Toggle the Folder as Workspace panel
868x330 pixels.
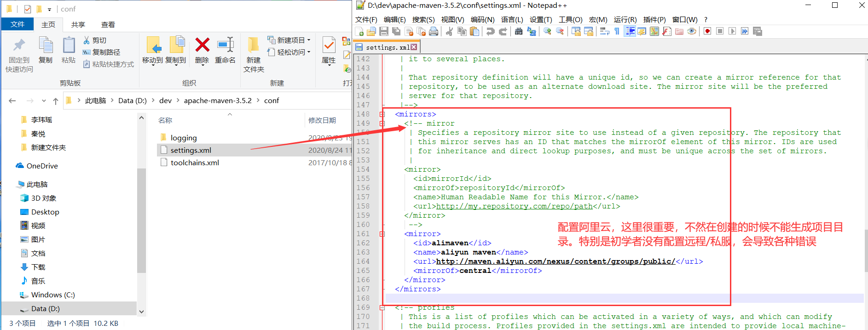coord(679,31)
